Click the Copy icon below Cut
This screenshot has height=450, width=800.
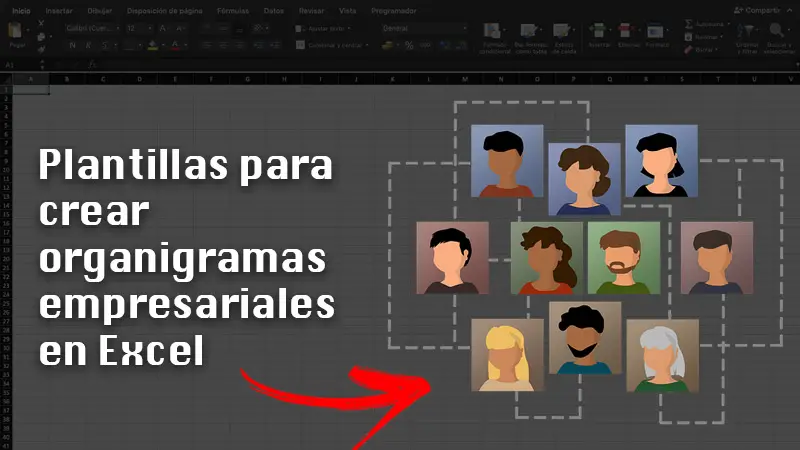point(41,36)
